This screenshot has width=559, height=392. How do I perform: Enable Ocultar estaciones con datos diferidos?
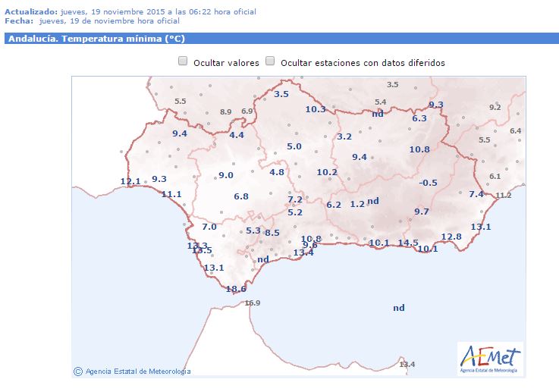click(270, 61)
